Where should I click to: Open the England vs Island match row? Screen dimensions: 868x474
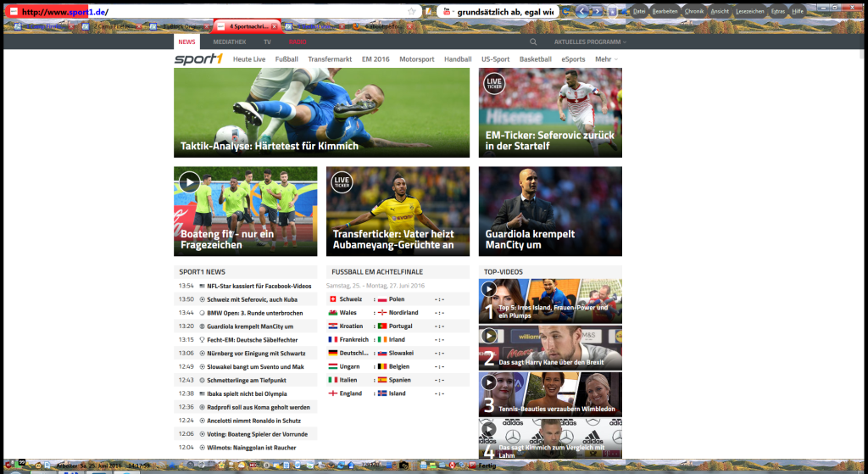pos(398,393)
